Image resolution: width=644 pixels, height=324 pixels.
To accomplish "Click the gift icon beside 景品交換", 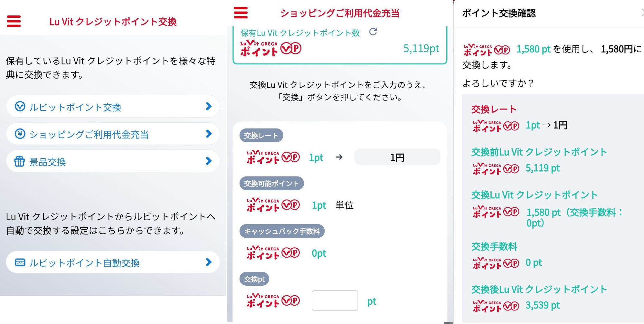I will [20, 161].
